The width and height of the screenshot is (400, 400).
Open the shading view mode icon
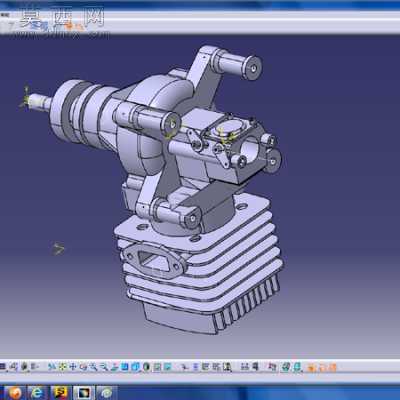pyautogui.click(x=146, y=367)
